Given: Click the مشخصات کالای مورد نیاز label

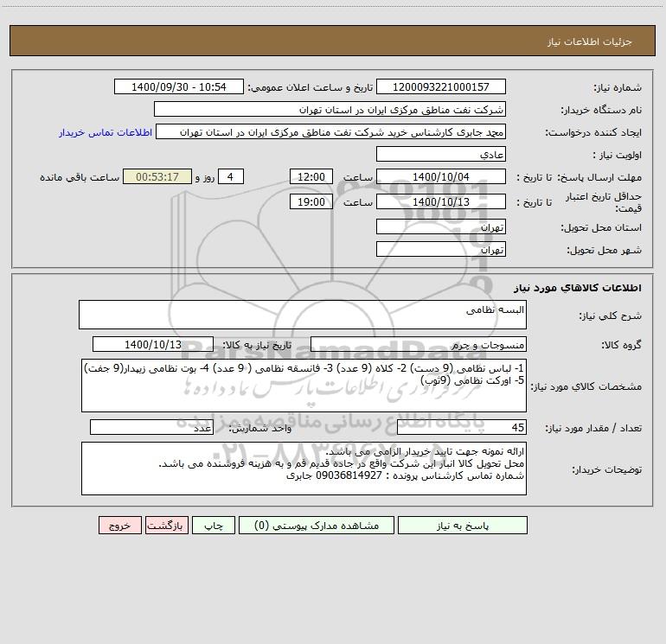Looking at the screenshot, I should tap(586, 386).
